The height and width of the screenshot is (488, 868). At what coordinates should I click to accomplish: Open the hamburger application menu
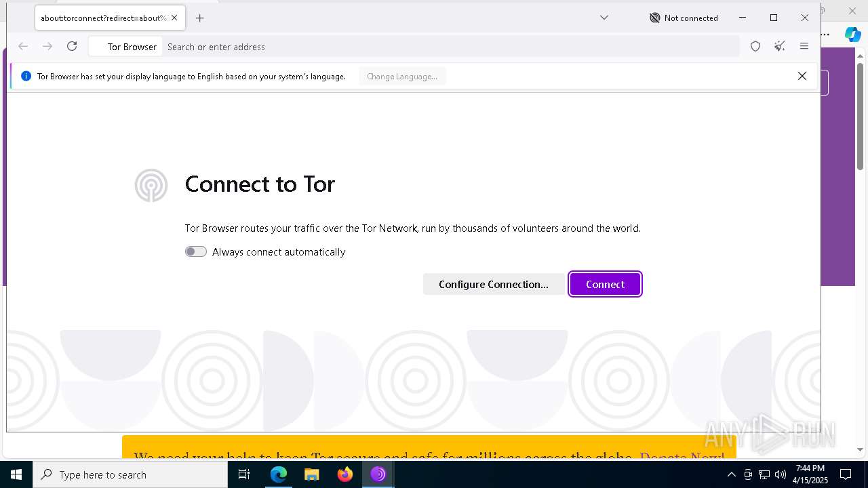tap(804, 46)
